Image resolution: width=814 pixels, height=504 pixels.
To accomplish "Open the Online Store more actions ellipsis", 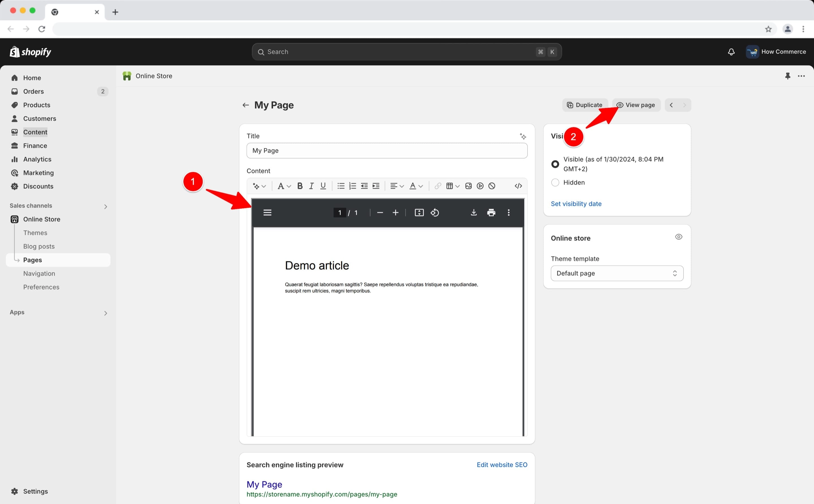I will [801, 76].
